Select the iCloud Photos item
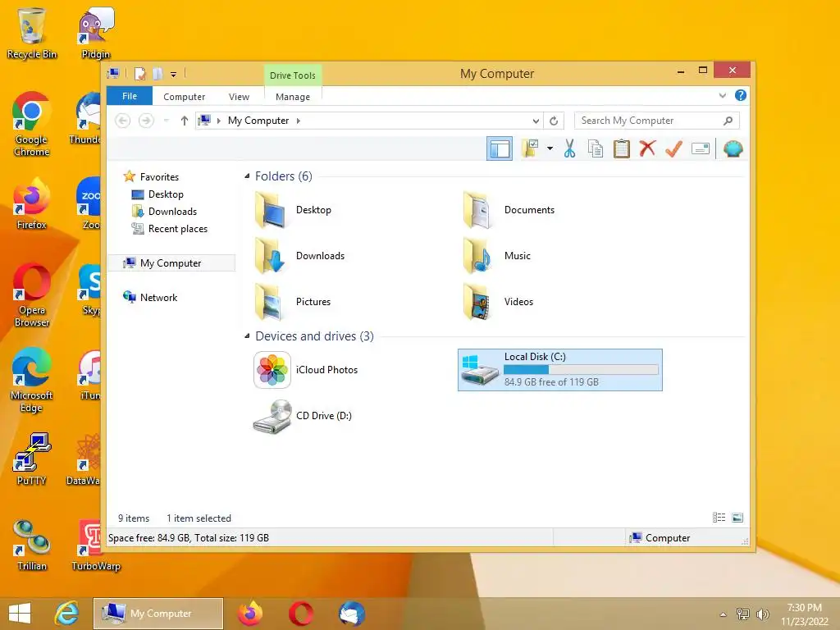840x630 pixels. [305, 370]
